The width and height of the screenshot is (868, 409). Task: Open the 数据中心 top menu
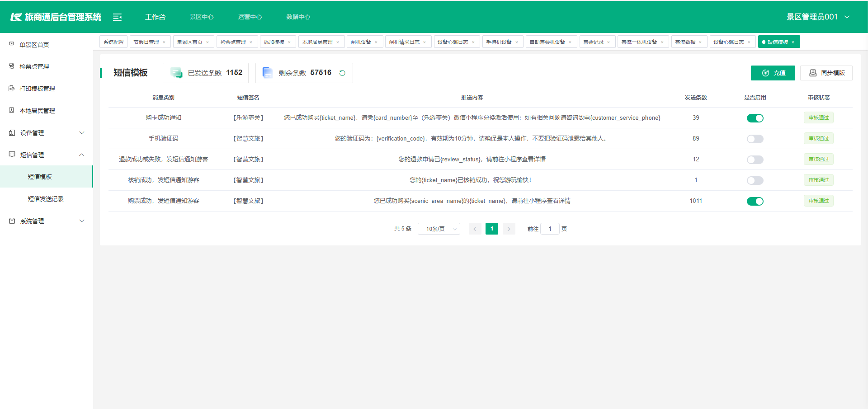(x=298, y=17)
